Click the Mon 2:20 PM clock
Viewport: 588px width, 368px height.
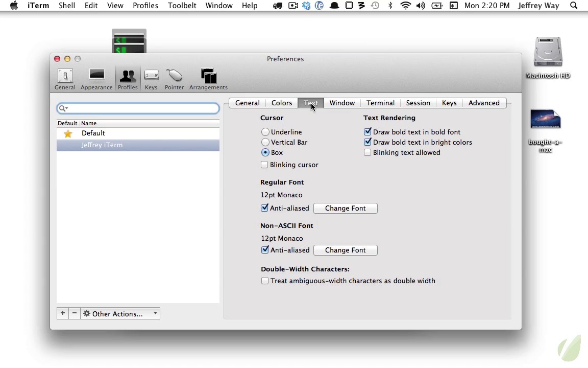[487, 6]
